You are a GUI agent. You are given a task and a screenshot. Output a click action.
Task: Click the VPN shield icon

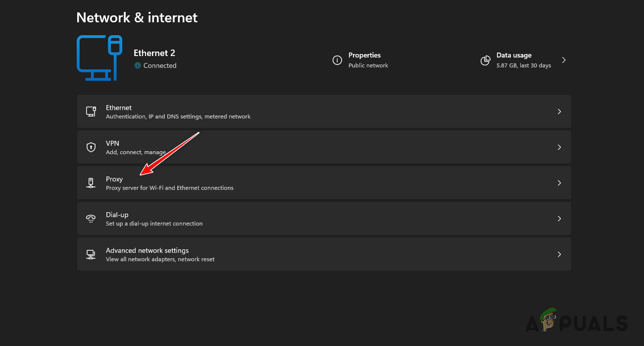pyautogui.click(x=91, y=147)
